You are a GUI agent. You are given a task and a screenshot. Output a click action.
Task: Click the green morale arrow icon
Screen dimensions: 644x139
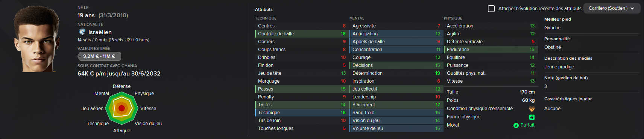coord(516,125)
